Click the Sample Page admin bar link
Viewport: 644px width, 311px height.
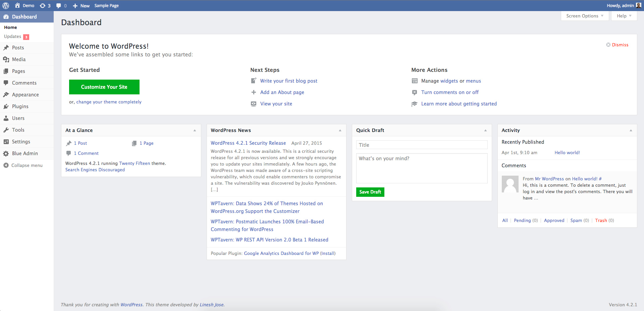(107, 6)
